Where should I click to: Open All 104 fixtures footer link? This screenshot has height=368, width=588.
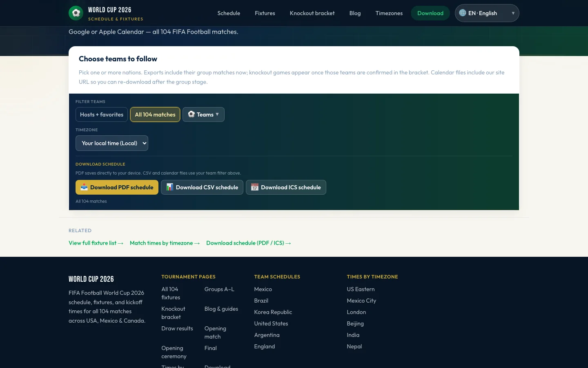171,293
